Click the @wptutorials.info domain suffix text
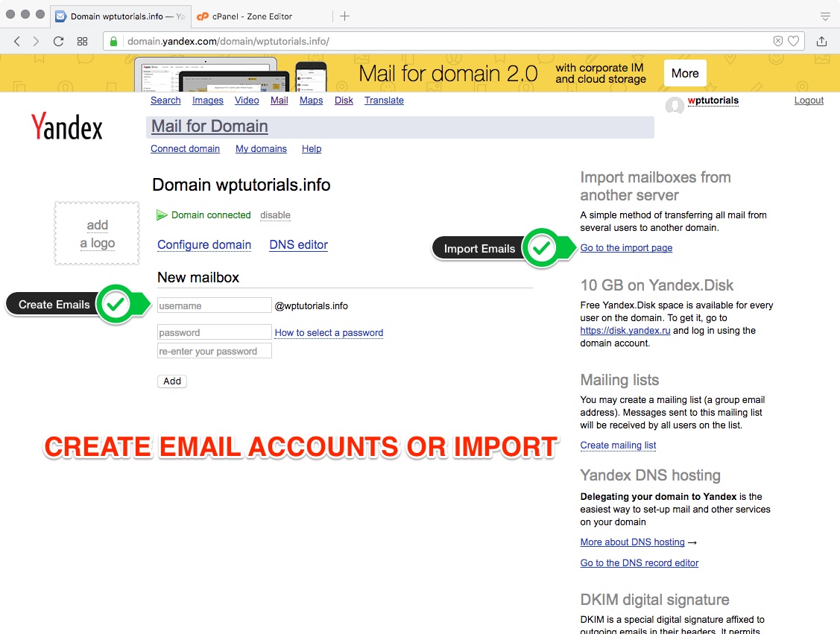The height and width of the screenshot is (634, 840). click(312, 305)
